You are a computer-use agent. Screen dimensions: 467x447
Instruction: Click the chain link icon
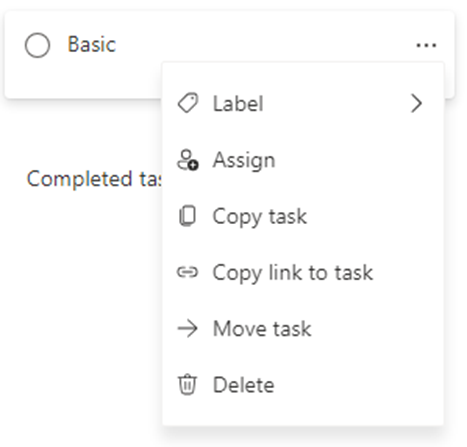click(x=187, y=272)
